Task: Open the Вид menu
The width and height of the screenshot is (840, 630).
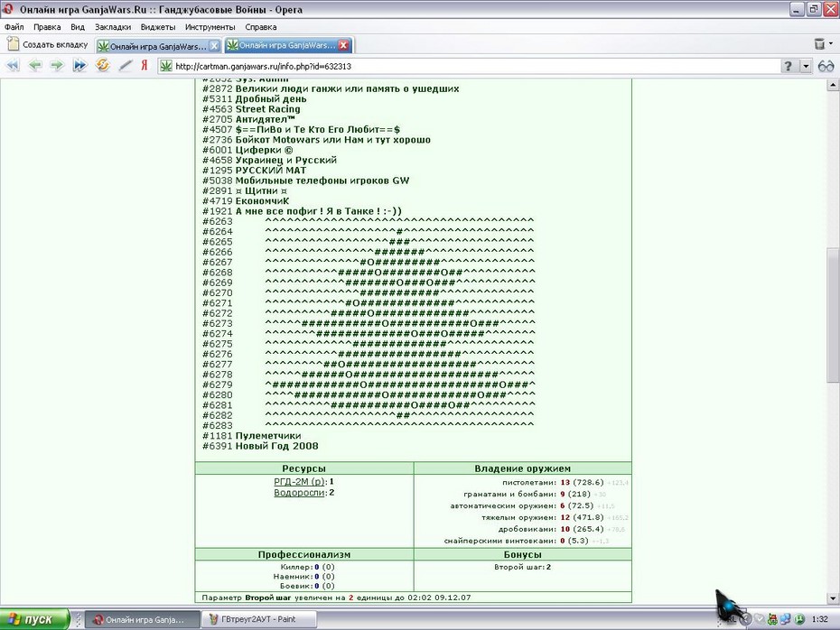Action: click(78, 27)
